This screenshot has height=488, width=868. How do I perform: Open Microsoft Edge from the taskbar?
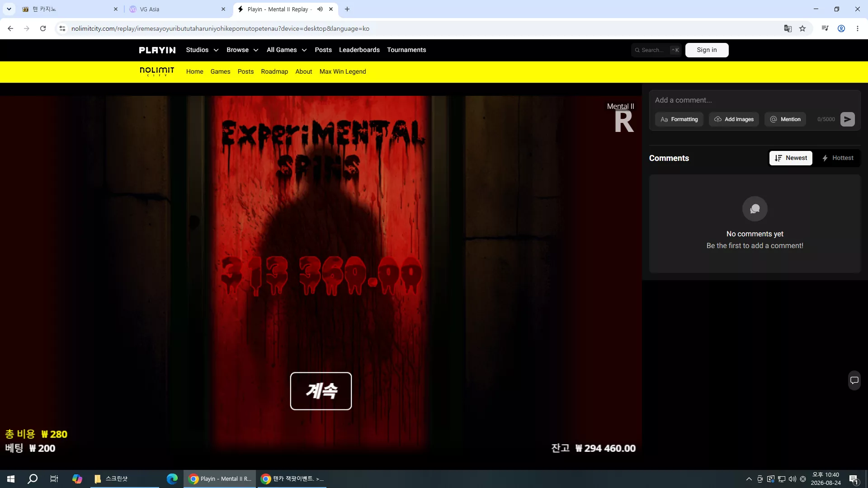coord(172,479)
